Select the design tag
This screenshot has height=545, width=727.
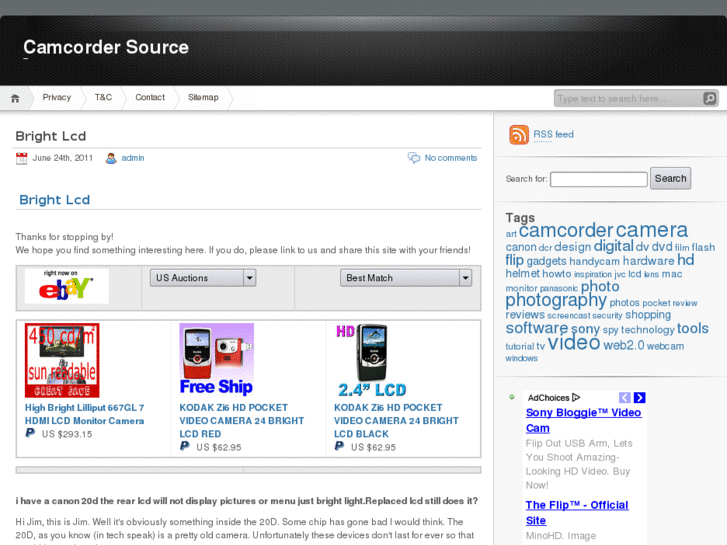[x=573, y=247]
